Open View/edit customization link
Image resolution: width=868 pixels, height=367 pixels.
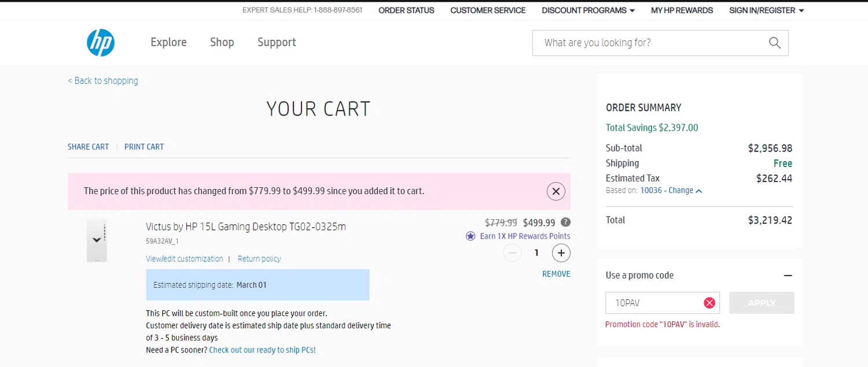185,259
